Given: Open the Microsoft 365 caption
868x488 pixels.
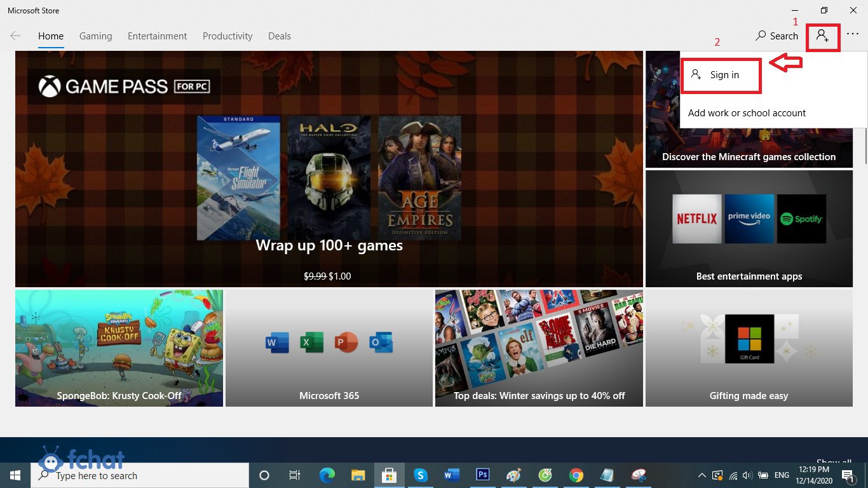Looking at the screenshot, I should point(329,396).
